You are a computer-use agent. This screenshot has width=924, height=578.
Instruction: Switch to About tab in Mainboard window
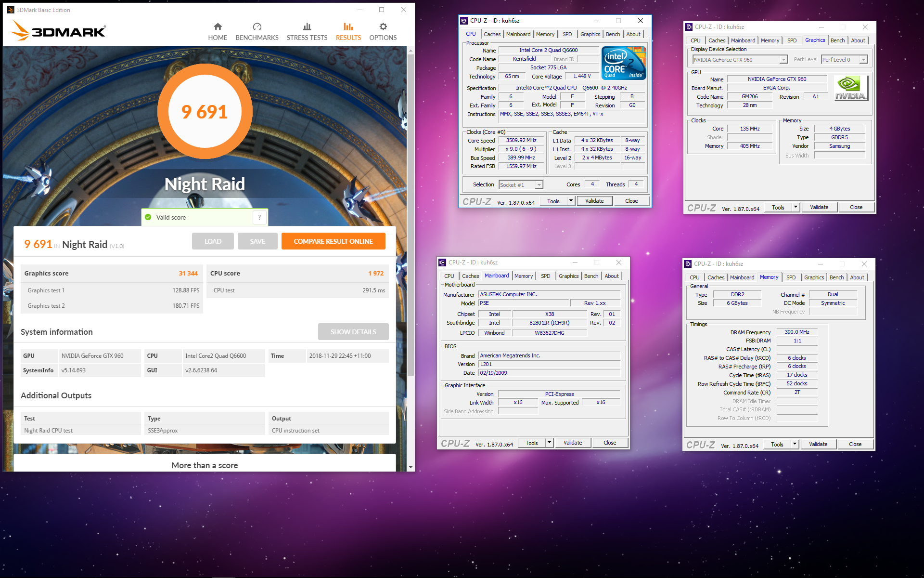(612, 276)
